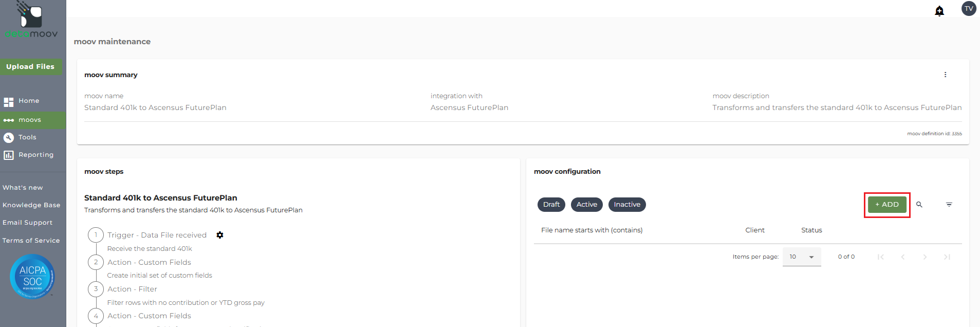Click the moov description value text

[837, 107]
